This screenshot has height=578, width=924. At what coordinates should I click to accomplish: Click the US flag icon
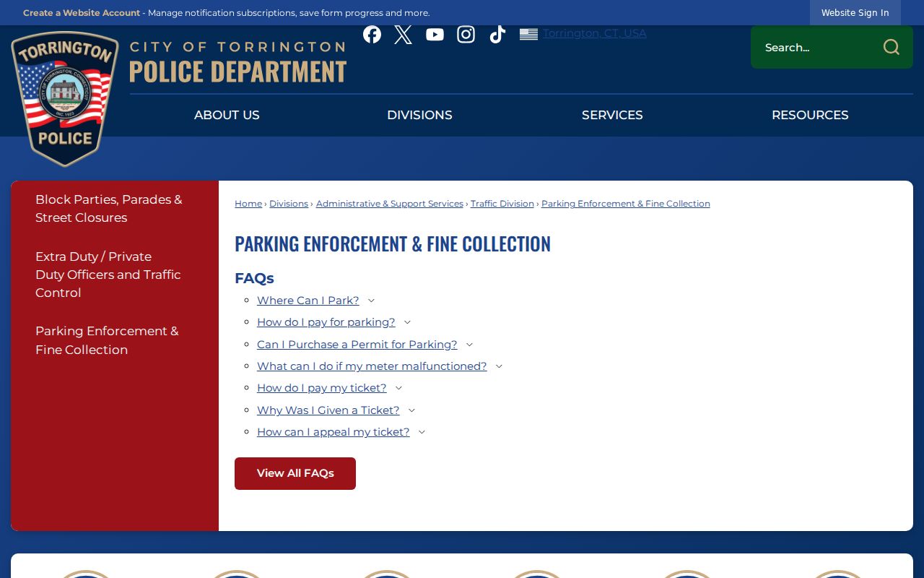528,34
